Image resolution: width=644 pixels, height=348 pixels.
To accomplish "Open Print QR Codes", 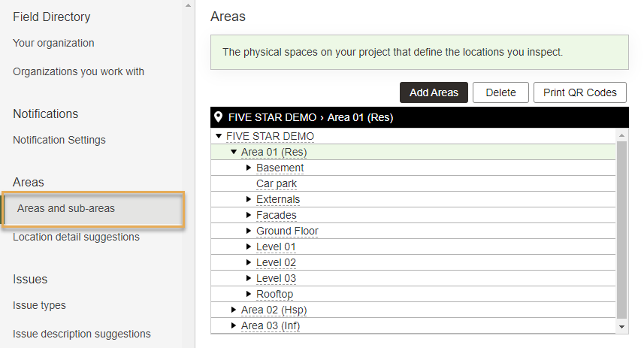I will pos(580,92).
